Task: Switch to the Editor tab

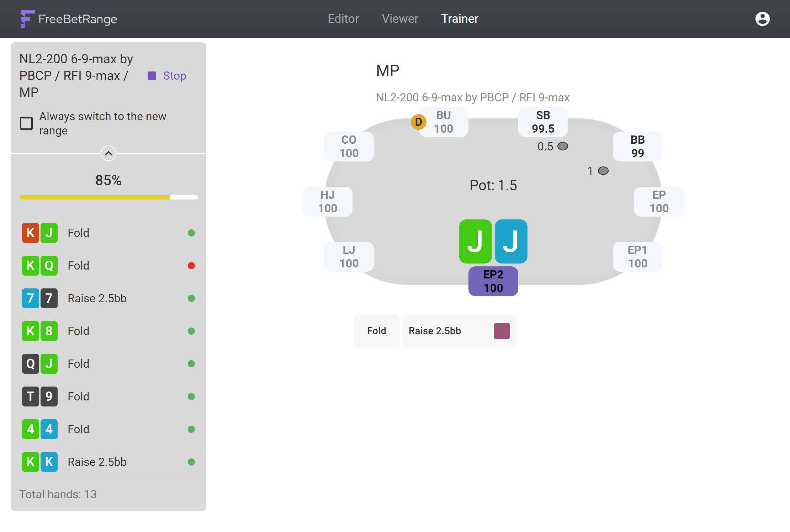Action: pyautogui.click(x=343, y=18)
